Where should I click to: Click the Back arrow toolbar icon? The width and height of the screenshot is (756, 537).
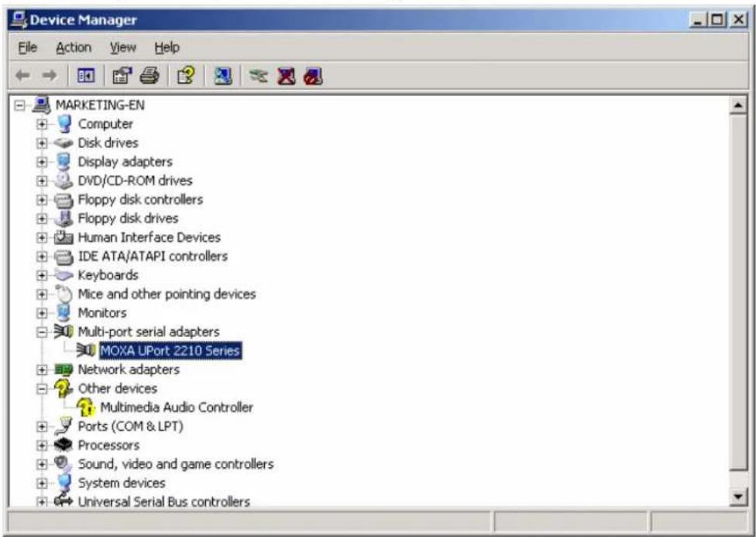pyautogui.click(x=22, y=75)
